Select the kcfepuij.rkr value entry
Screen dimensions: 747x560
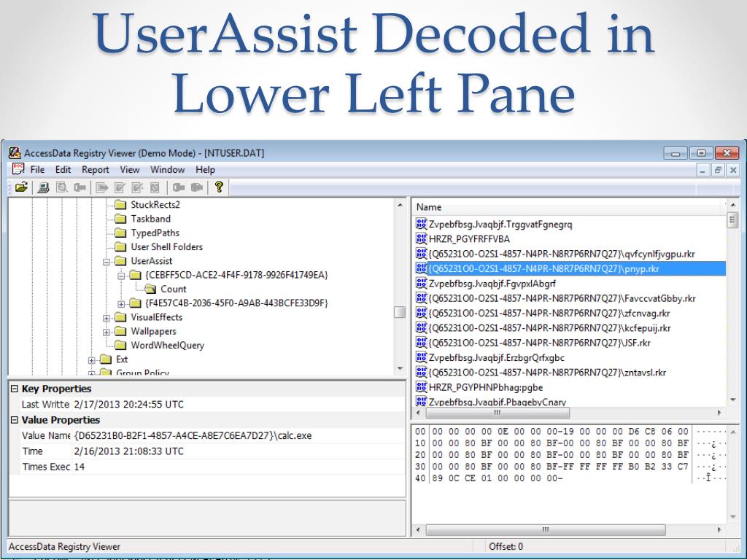550,328
